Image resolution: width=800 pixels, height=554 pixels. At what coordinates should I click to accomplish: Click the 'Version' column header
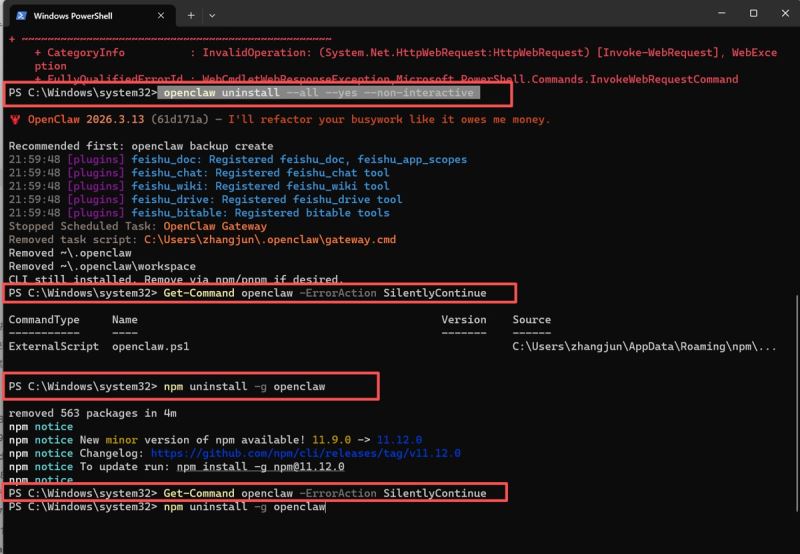tap(464, 319)
